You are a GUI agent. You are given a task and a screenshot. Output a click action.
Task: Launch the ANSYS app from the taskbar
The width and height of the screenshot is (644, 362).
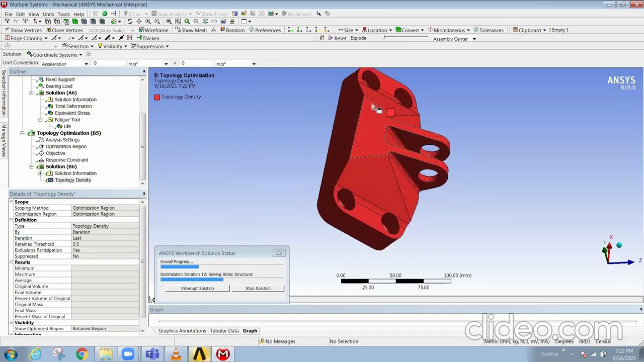pos(199,354)
